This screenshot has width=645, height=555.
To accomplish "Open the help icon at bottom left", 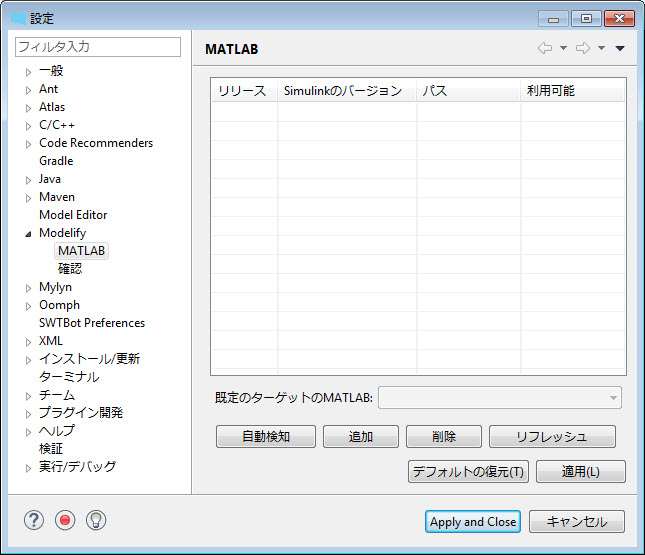I will click(x=34, y=520).
